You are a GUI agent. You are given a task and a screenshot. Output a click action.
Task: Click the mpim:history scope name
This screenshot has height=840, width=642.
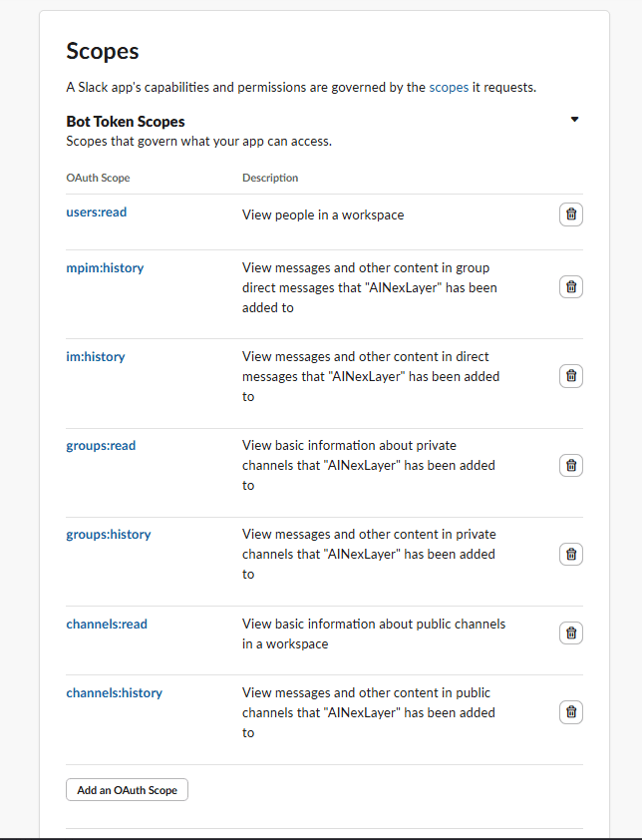coord(105,267)
